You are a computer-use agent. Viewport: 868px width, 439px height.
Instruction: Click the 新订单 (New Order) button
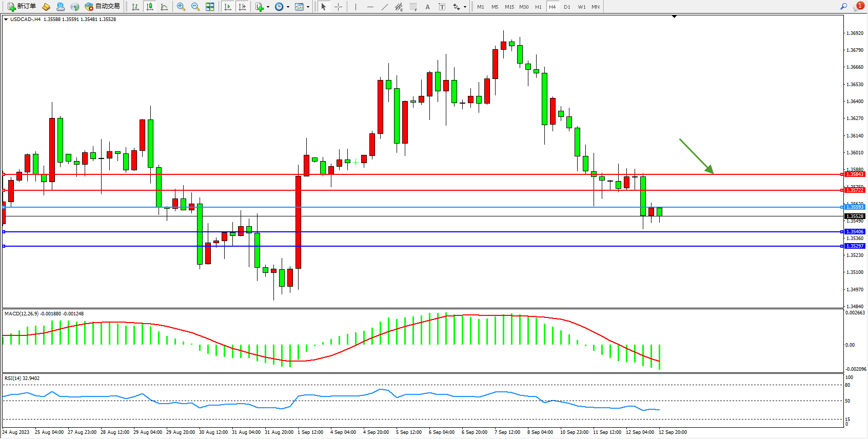tap(22, 7)
